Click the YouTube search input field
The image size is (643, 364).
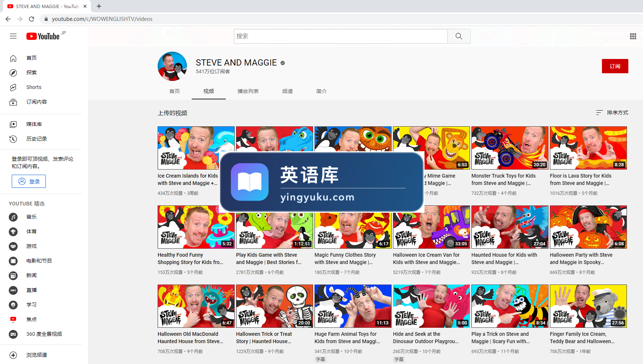(x=341, y=36)
